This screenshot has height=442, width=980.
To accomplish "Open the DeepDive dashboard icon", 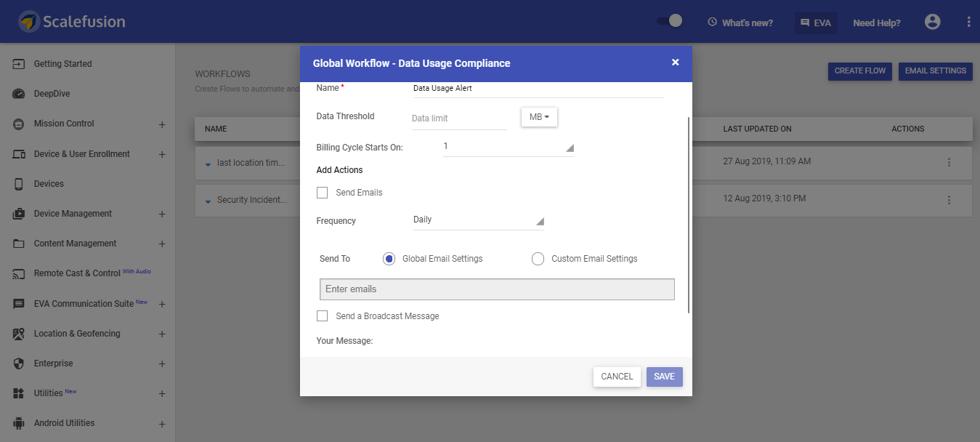I will click(x=19, y=94).
